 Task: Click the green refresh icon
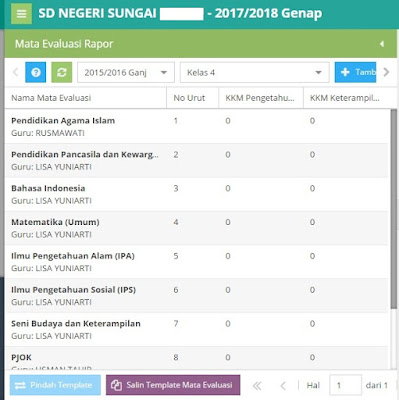(62, 72)
